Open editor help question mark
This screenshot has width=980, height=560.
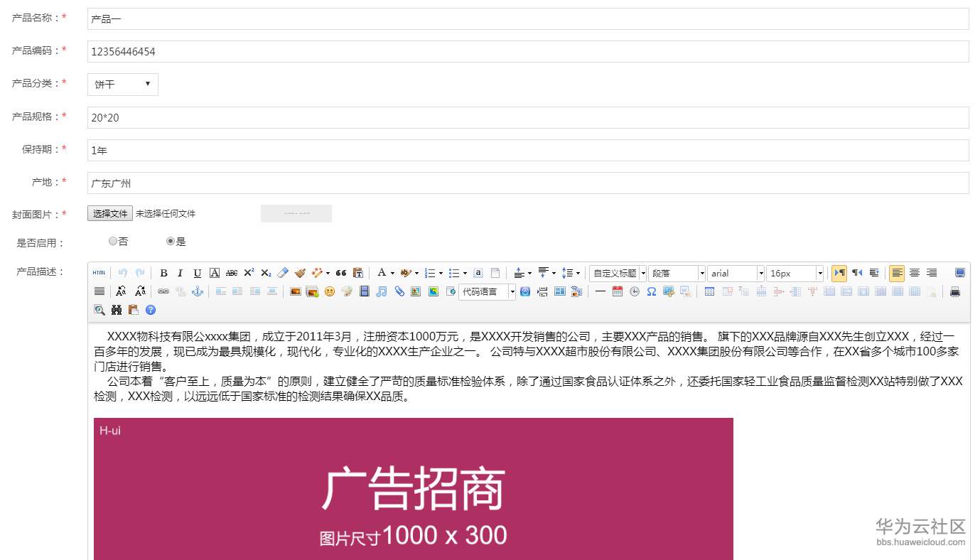click(151, 310)
